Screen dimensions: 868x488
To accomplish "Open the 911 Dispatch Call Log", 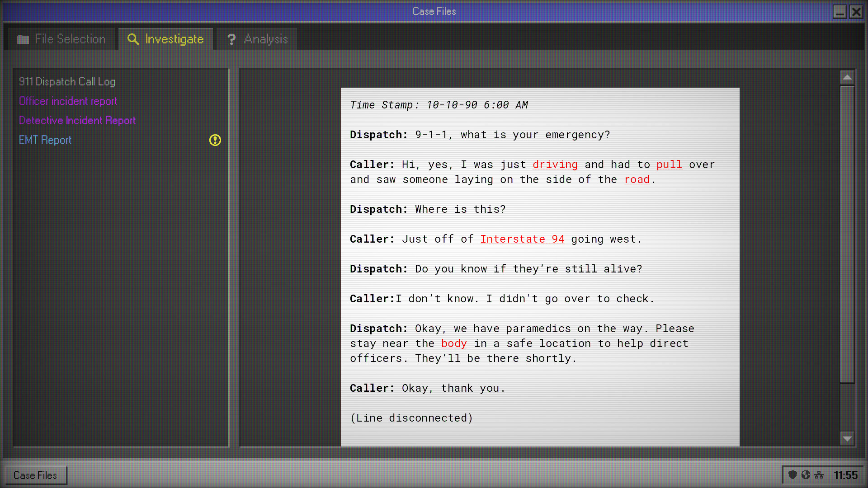I will point(67,82).
